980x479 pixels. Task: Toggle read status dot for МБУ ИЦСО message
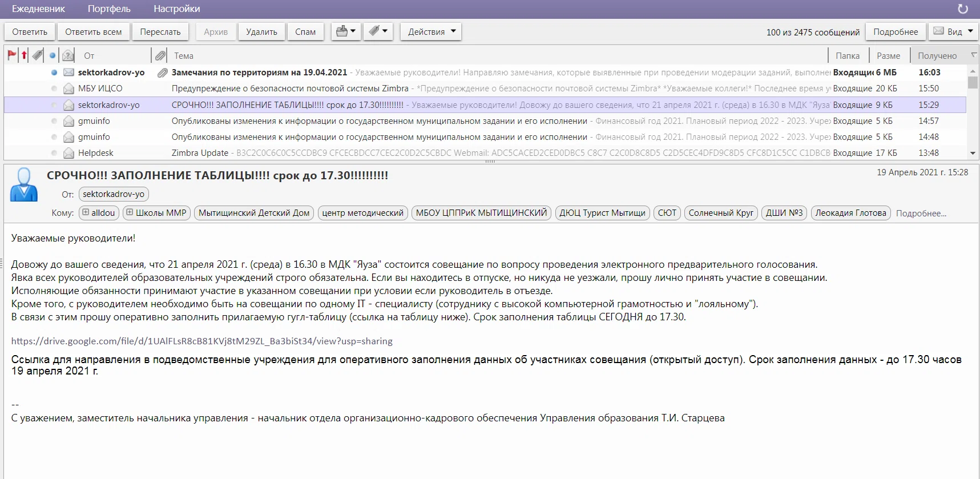click(54, 88)
